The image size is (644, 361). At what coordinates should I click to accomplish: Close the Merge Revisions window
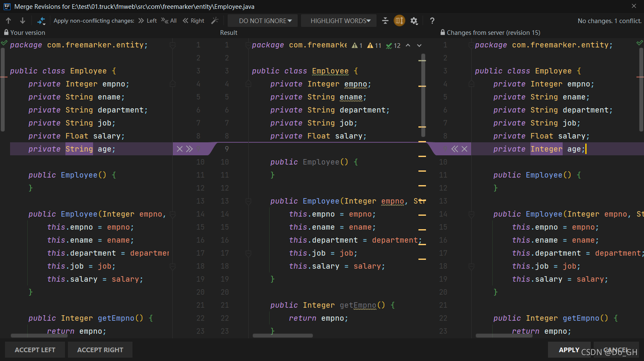click(x=634, y=6)
